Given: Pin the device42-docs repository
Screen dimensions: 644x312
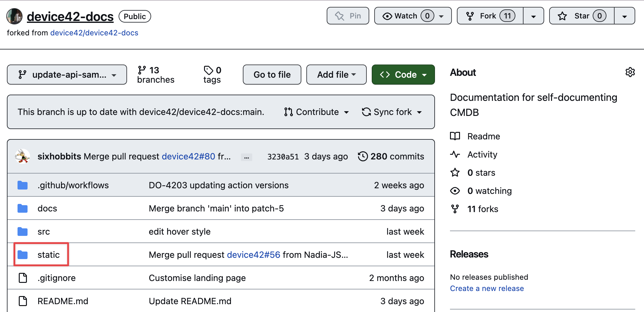Looking at the screenshot, I should click(348, 16).
